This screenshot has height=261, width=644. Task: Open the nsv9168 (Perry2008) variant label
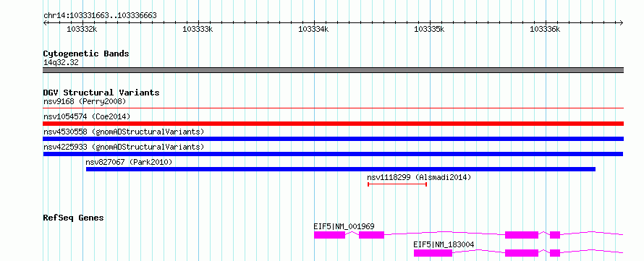85,101
